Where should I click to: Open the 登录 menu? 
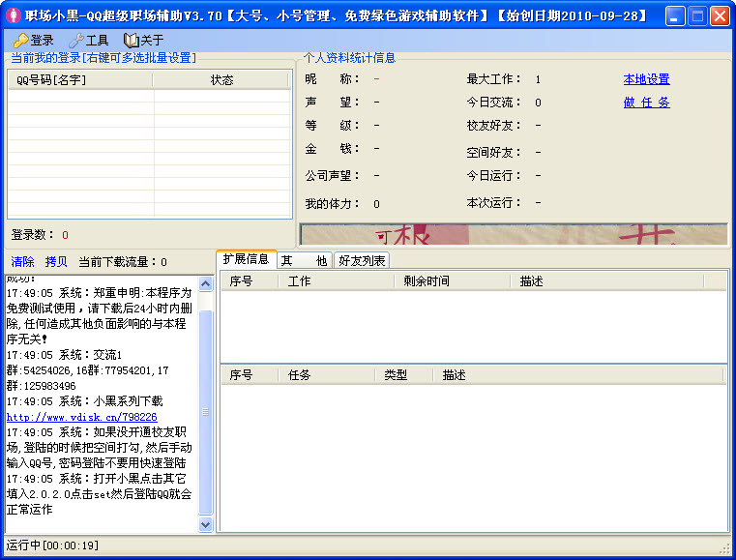click(x=33, y=41)
